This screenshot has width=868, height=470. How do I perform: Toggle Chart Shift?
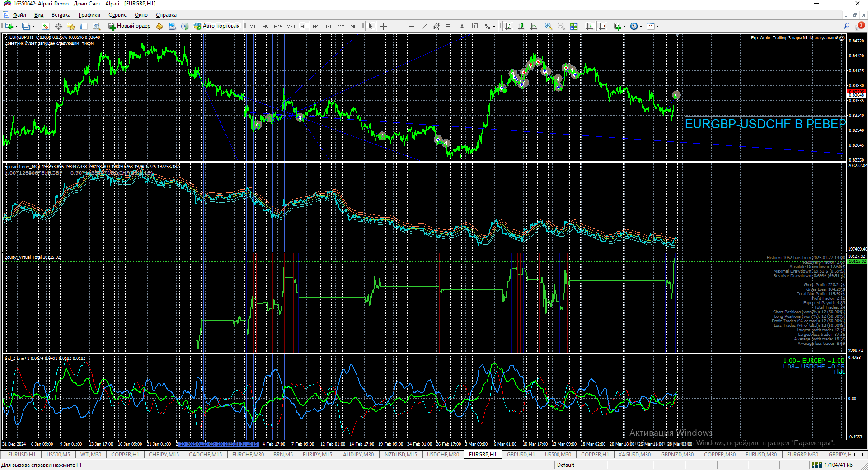(x=602, y=26)
